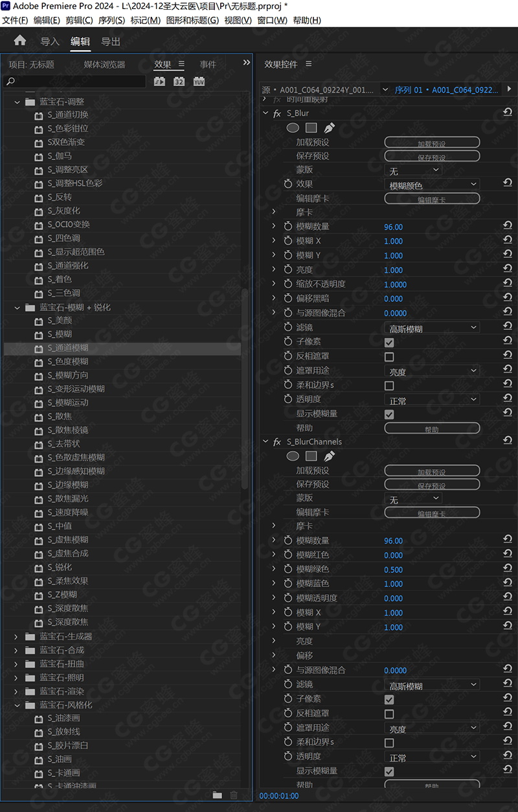
Task: Open the 序列(S) menu
Action: coord(111,20)
